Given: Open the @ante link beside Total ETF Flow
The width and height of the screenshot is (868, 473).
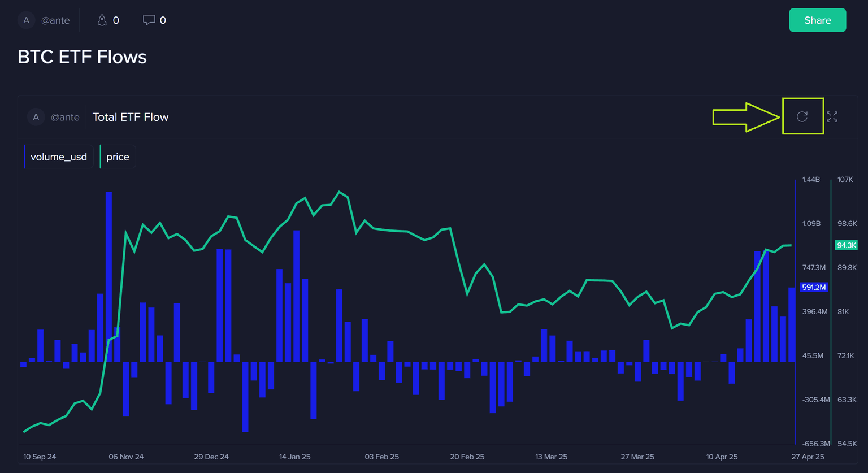Looking at the screenshot, I should [x=65, y=117].
